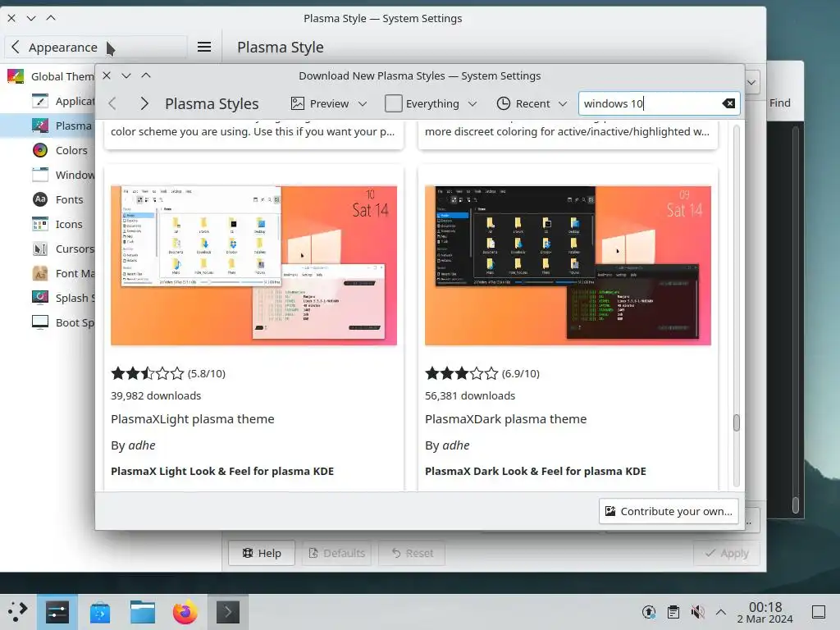
Task: Click the PlasmaXDark 6.9/10 star rating
Action: [482, 373]
